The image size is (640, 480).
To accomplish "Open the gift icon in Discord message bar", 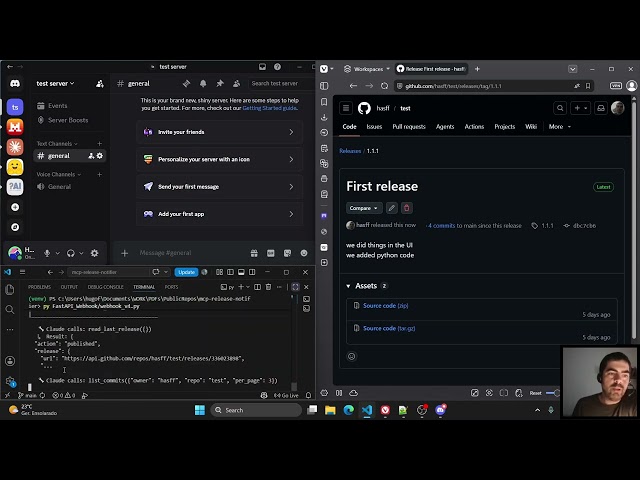I will pos(254,253).
